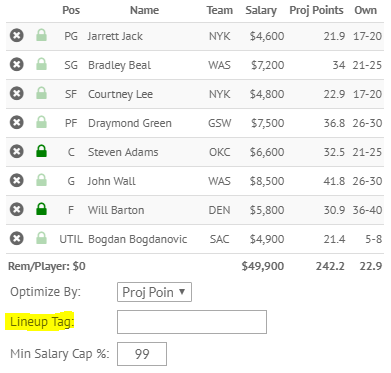Remove Will Barton from the lineup

pos(17,209)
